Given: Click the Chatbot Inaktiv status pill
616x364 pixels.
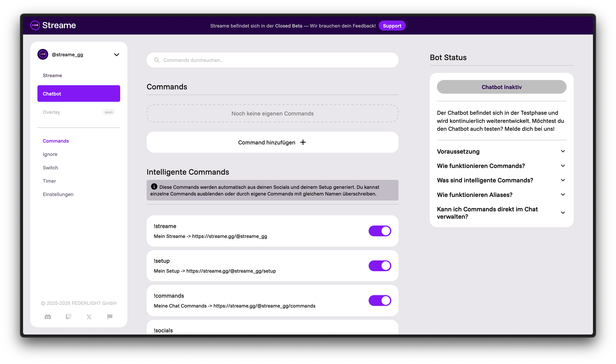Looking at the screenshot, I should tap(501, 87).
